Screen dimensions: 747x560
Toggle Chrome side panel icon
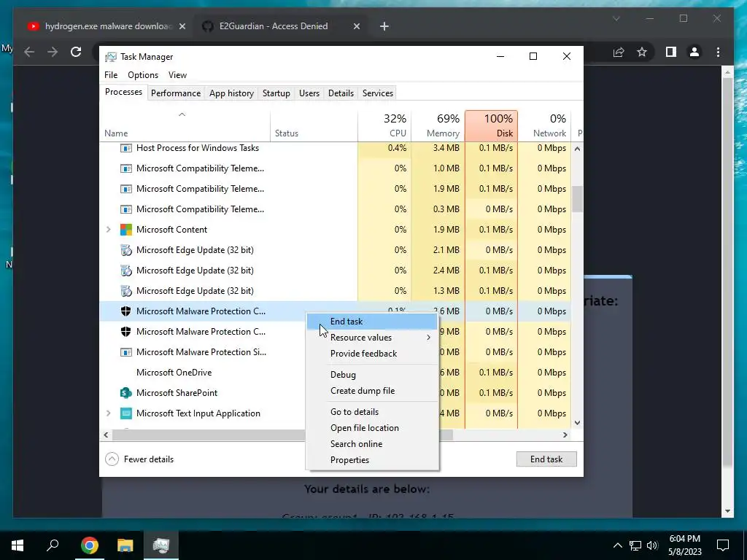pos(671,52)
